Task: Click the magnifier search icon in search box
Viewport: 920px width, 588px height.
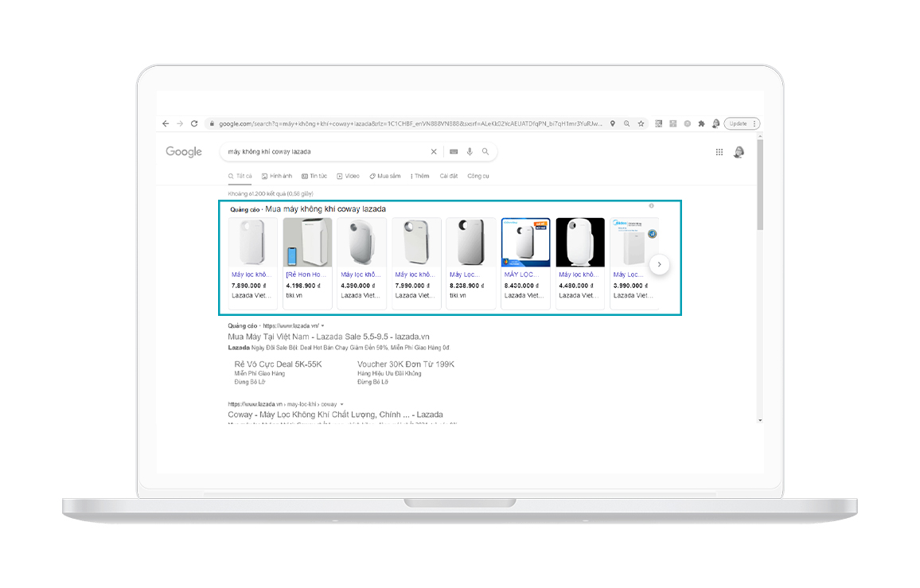Action: [x=485, y=152]
